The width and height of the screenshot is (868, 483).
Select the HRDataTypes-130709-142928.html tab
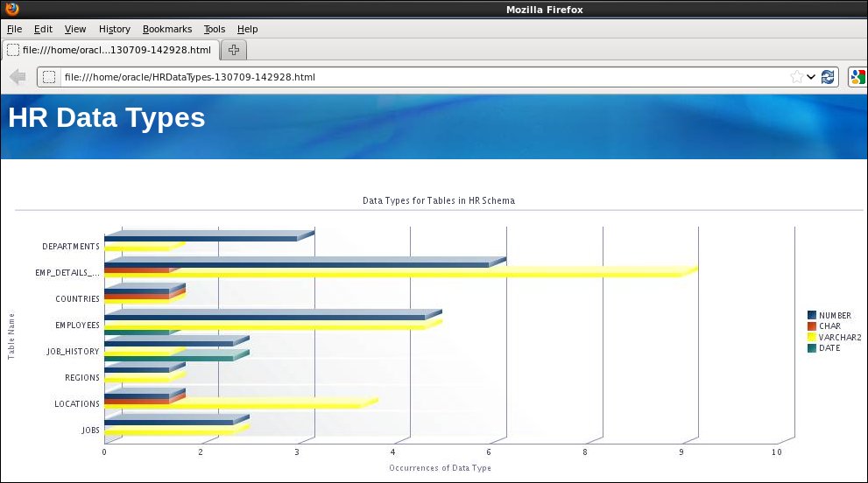coord(110,50)
